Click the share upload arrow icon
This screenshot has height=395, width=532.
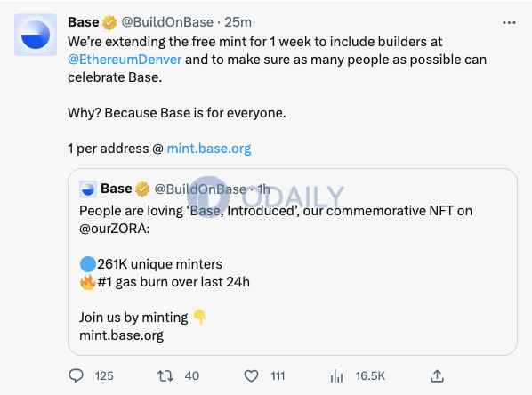point(437,376)
